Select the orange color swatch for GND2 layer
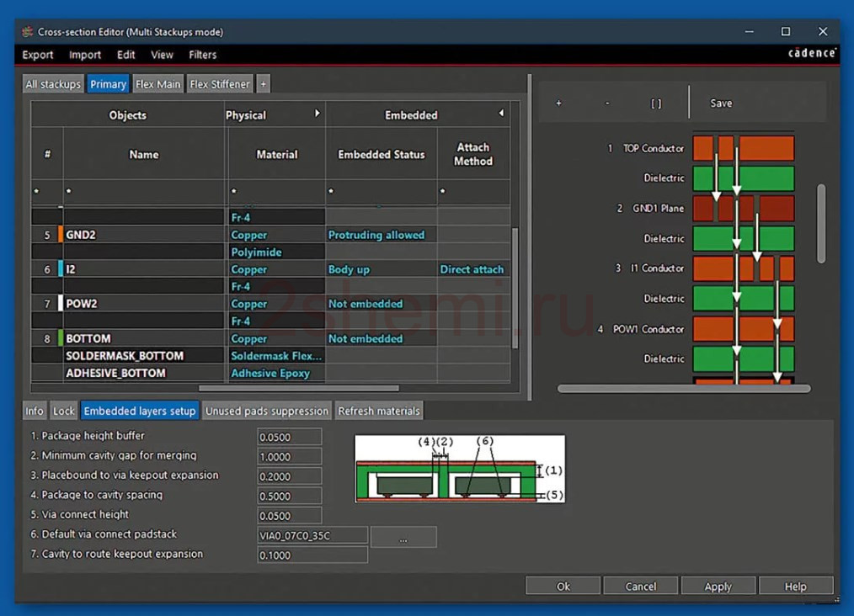This screenshot has width=854, height=616. click(x=61, y=235)
